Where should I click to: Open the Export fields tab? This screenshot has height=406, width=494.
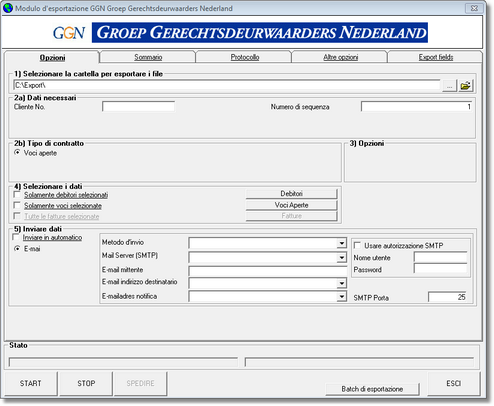click(x=436, y=57)
